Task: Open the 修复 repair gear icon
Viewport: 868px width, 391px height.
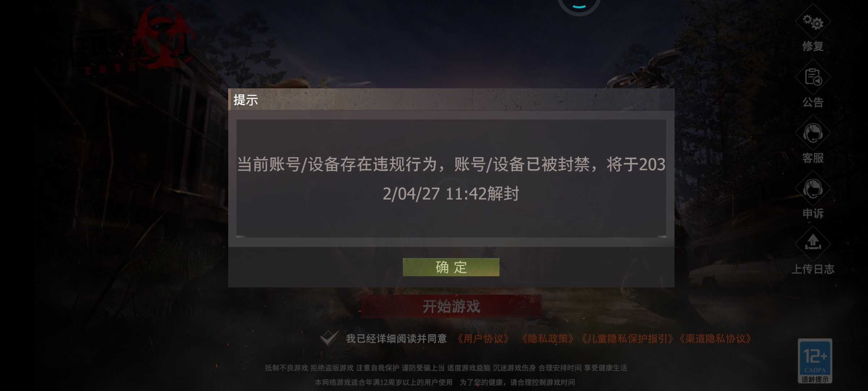Action: [x=813, y=22]
